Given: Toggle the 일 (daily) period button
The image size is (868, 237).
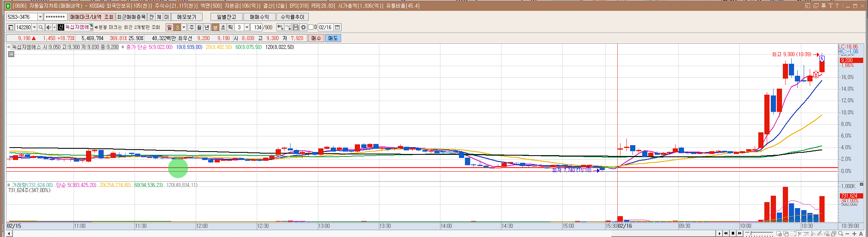Looking at the screenshot, I should coord(169,27).
